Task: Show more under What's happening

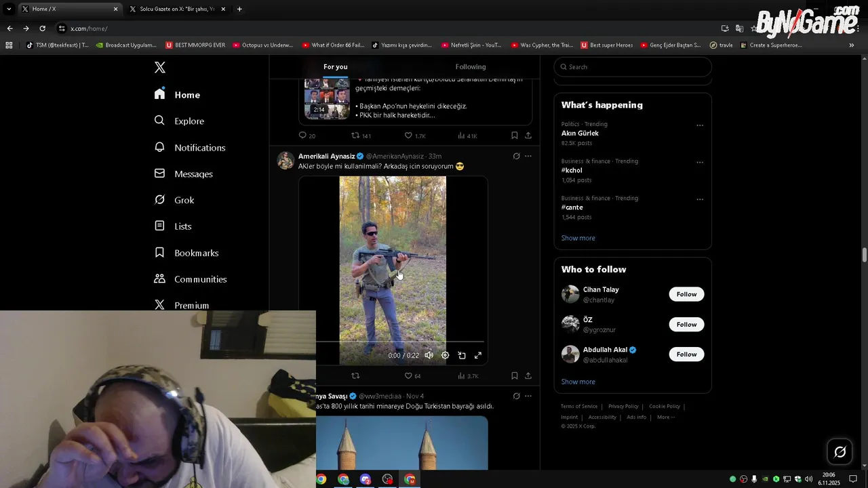Action: (578, 238)
